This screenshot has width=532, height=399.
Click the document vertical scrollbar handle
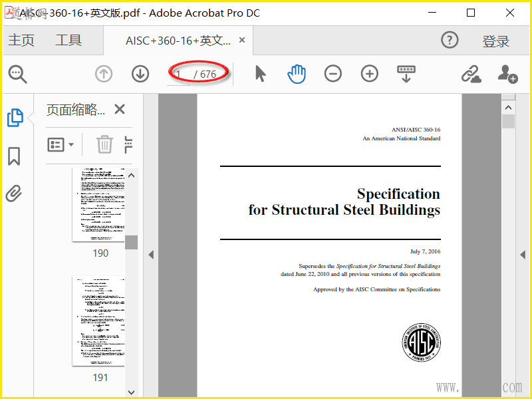tap(508, 121)
